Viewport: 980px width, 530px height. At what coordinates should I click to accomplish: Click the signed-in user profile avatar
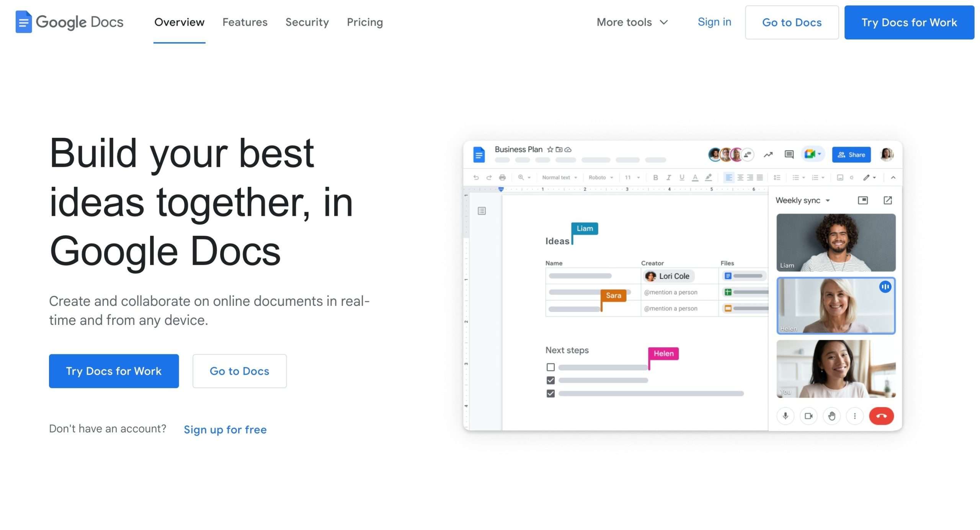click(887, 155)
